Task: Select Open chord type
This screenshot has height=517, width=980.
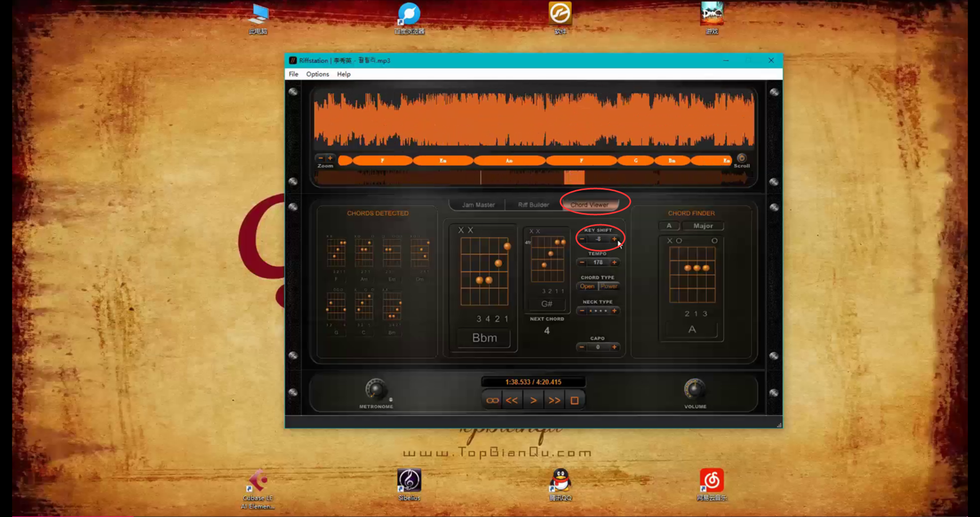Action: point(587,287)
